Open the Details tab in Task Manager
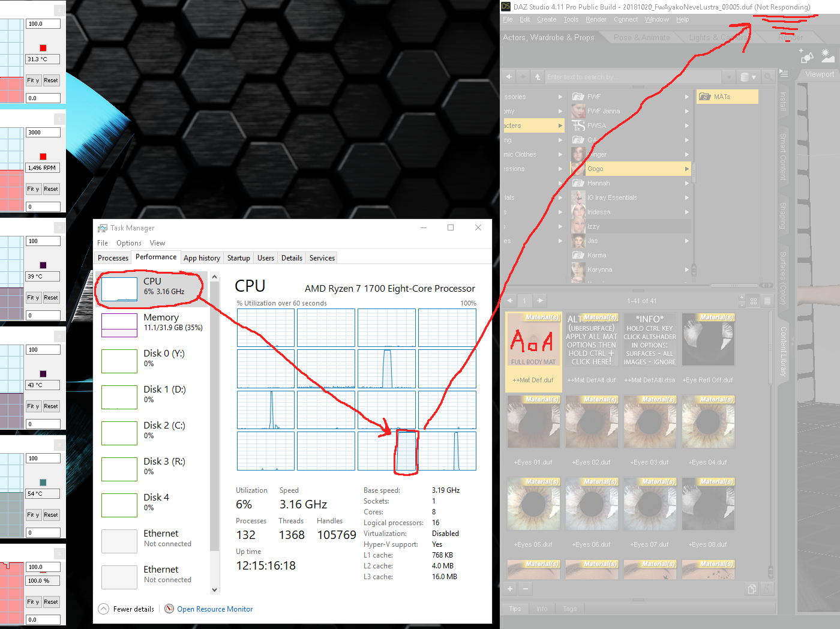Screen dimensions: 840x629 [x=292, y=258]
